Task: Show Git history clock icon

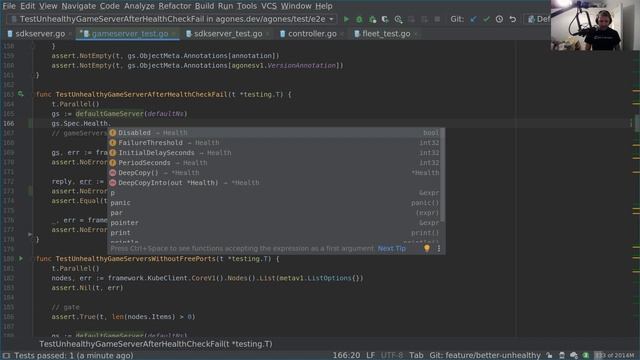Action: [499, 19]
